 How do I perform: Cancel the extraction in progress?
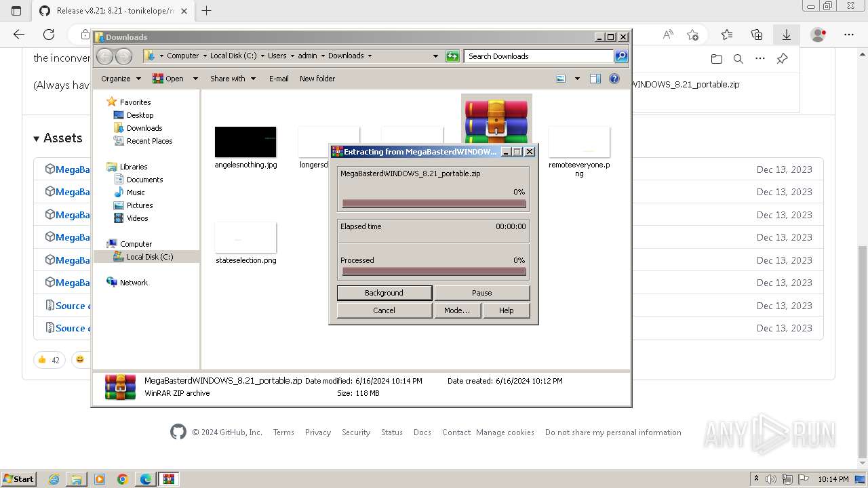(384, 310)
